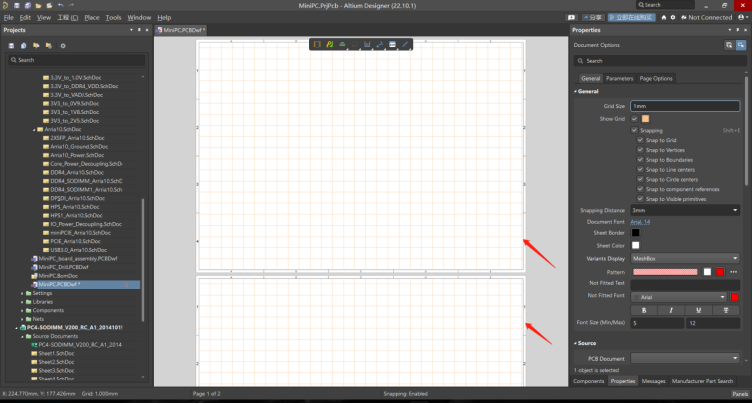This screenshot has width=753, height=404.
Task: Click the gear icon in Projects panel
Action: [63, 45]
